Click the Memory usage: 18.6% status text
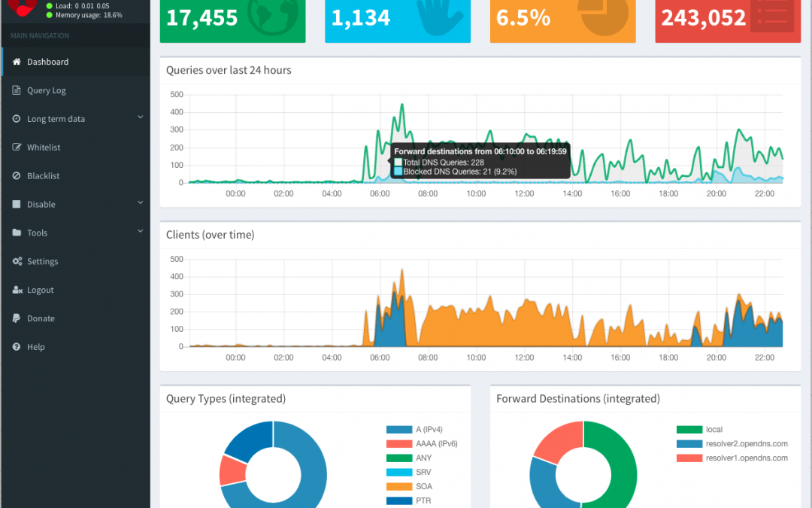 coord(89,15)
